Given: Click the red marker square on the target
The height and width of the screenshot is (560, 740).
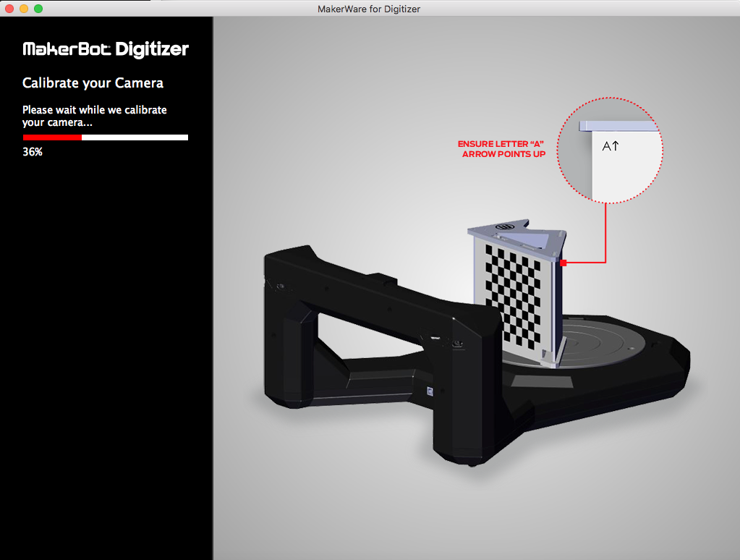Looking at the screenshot, I should click(x=563, y=263).
